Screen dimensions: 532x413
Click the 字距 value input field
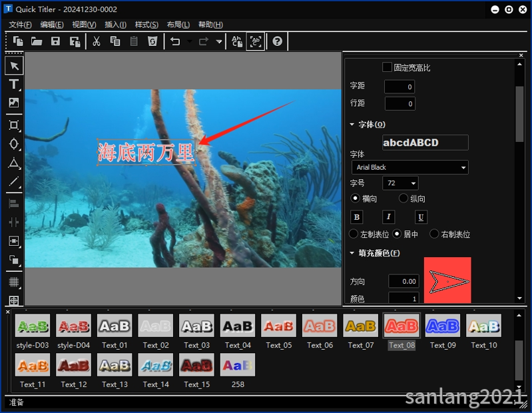coord(399,87)
